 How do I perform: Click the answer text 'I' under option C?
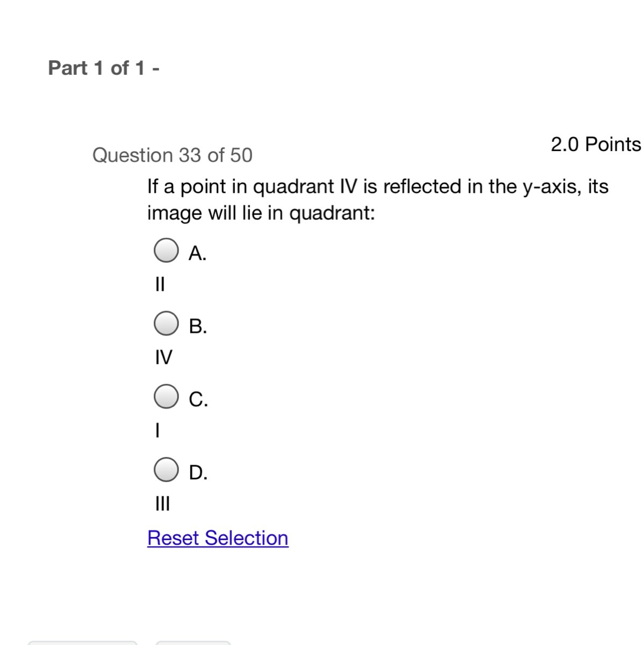[156, 430]
